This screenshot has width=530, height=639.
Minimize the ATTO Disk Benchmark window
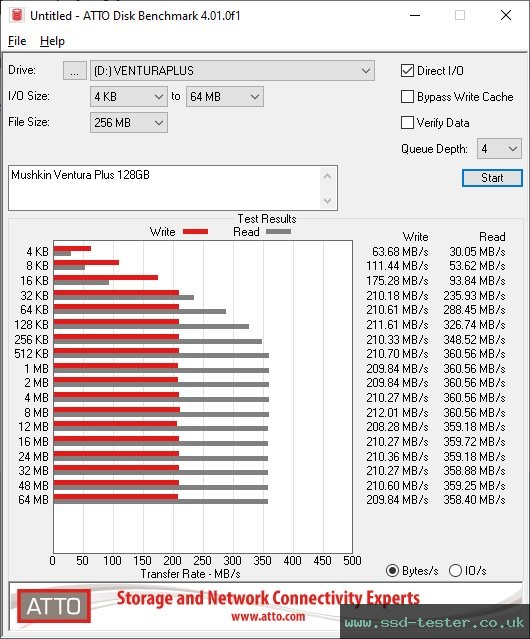[415, 15]
